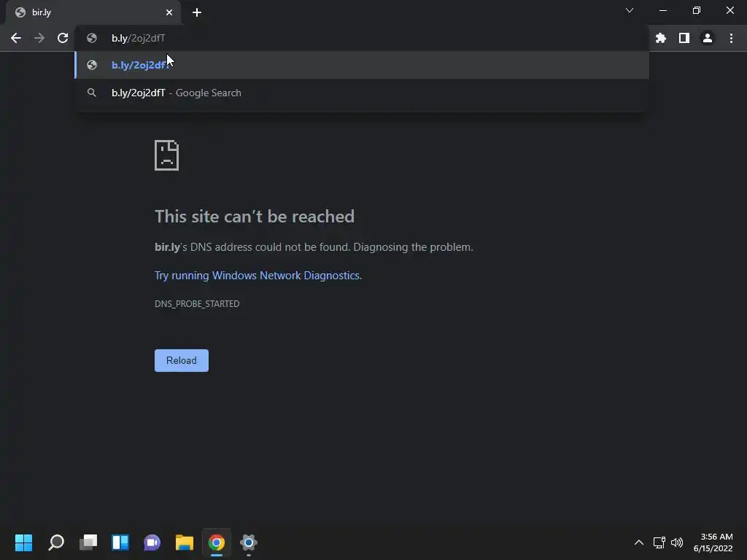Click the DNS_PROBE_STARTED error code
The height and width of the screenshot is (560, 747).
tap(197, 304)
